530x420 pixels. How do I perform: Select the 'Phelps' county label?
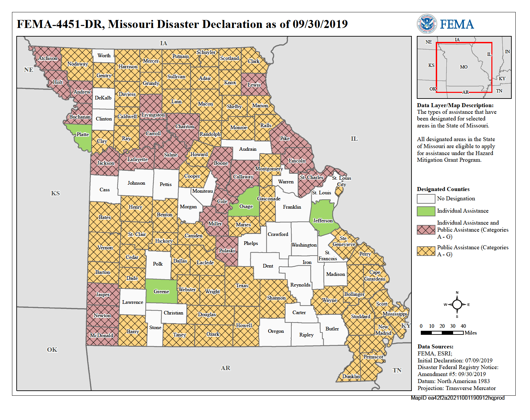point(251,243)
